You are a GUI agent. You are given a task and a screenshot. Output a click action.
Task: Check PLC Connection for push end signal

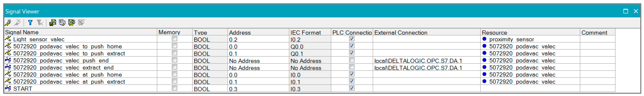pyautogui.click(x=351, y=60)
